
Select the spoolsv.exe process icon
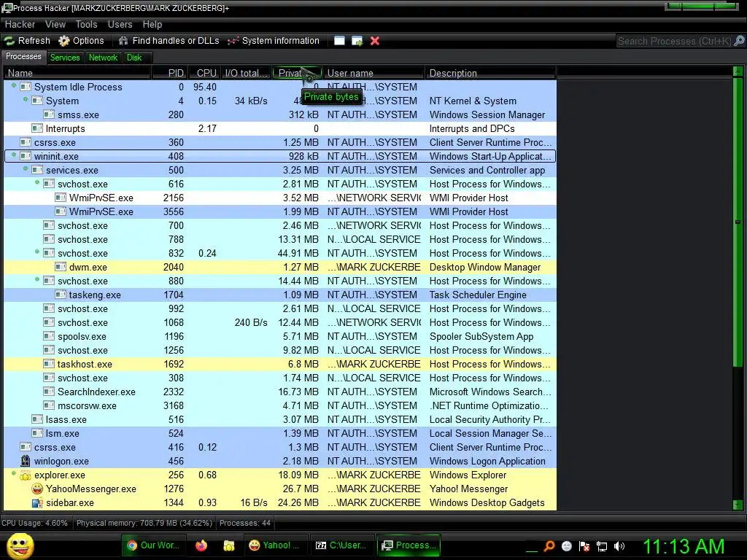click(49, 336)
